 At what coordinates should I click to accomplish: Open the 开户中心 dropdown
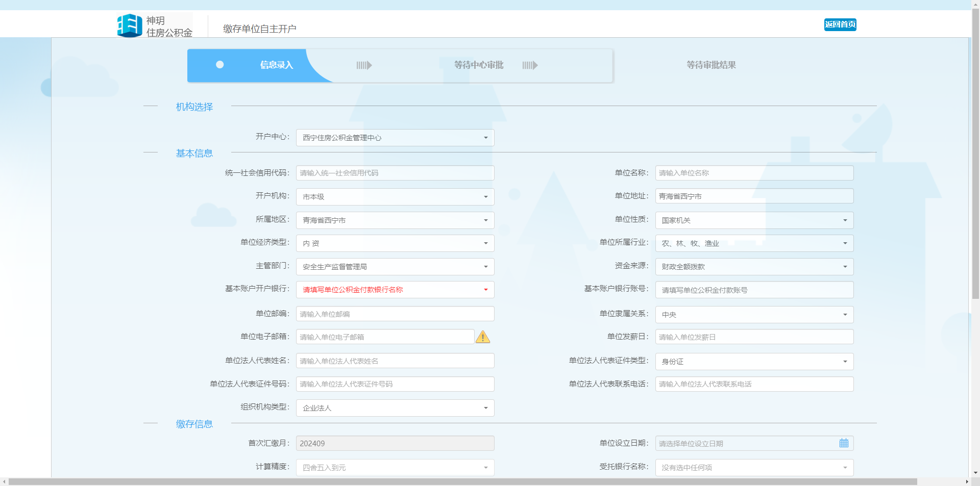coord(395,138)
